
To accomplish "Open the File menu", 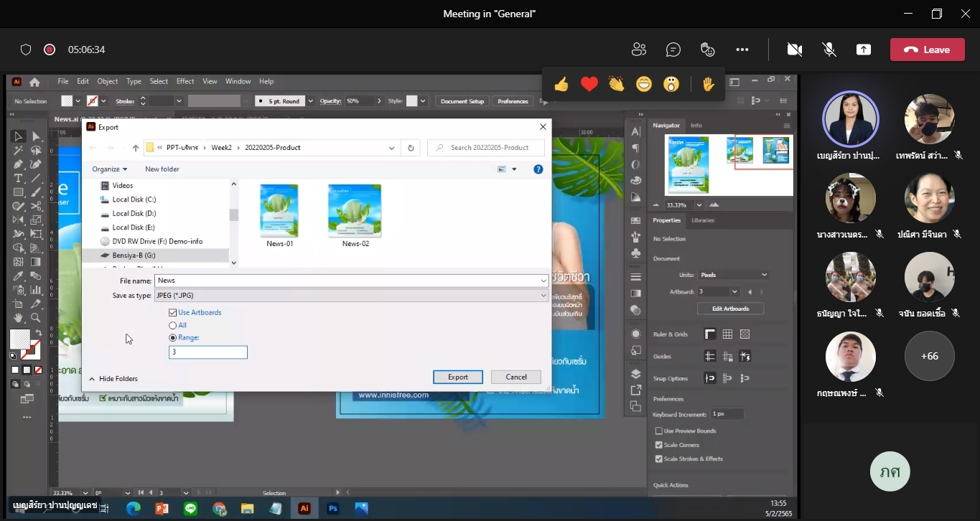I will coord(63,81).
